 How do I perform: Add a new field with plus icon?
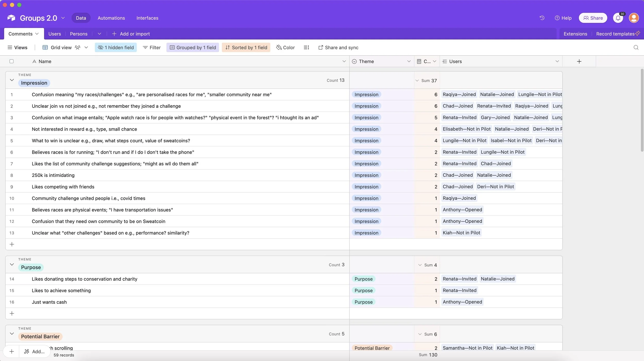(579, 61)
